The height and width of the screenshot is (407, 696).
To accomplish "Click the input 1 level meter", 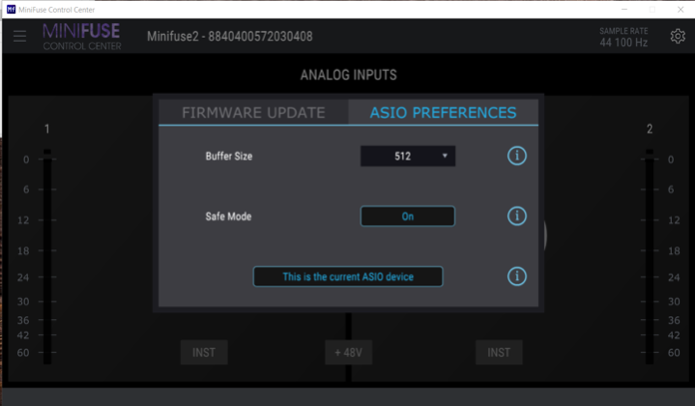I will coord(47,257).
